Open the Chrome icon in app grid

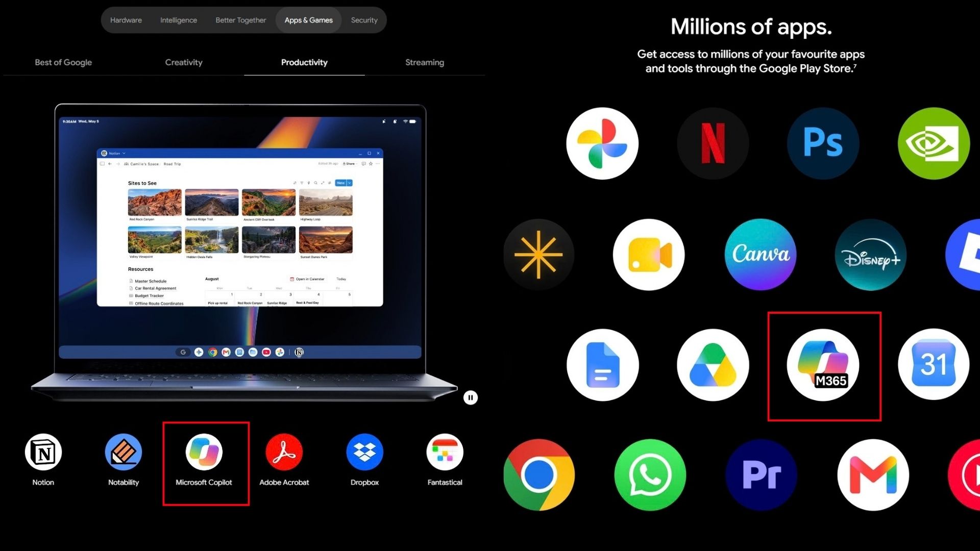[539, 475]
